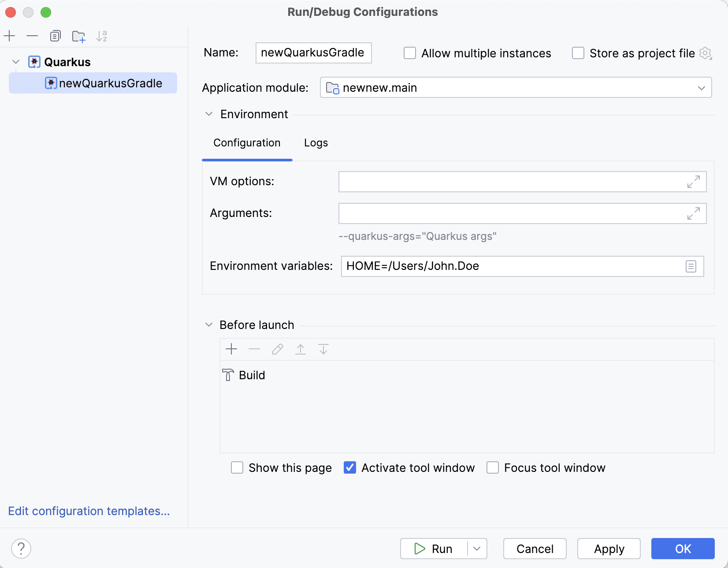
Task: Open help with the question mark
Action: coord(21,549)
